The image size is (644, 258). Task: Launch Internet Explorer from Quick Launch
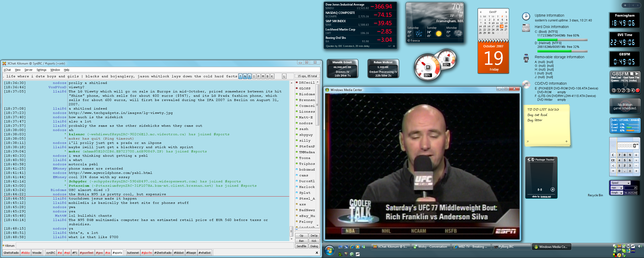coord(352,247)
